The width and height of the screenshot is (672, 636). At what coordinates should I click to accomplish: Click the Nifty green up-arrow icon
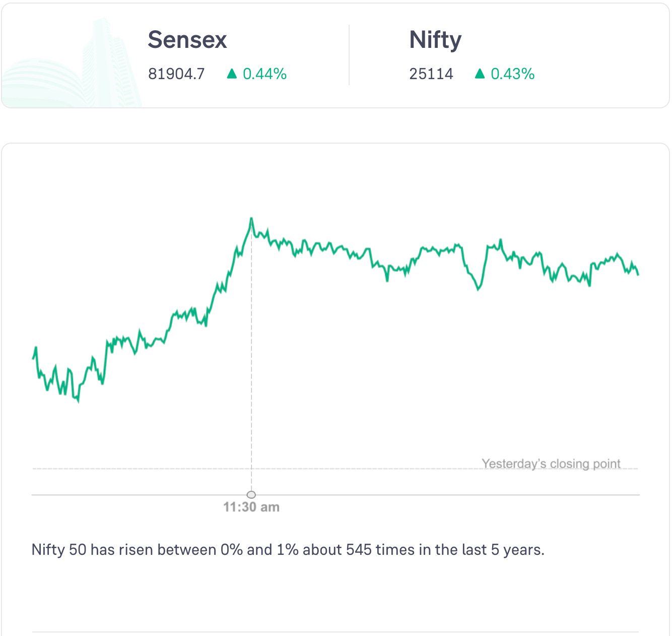click(480, 74)
